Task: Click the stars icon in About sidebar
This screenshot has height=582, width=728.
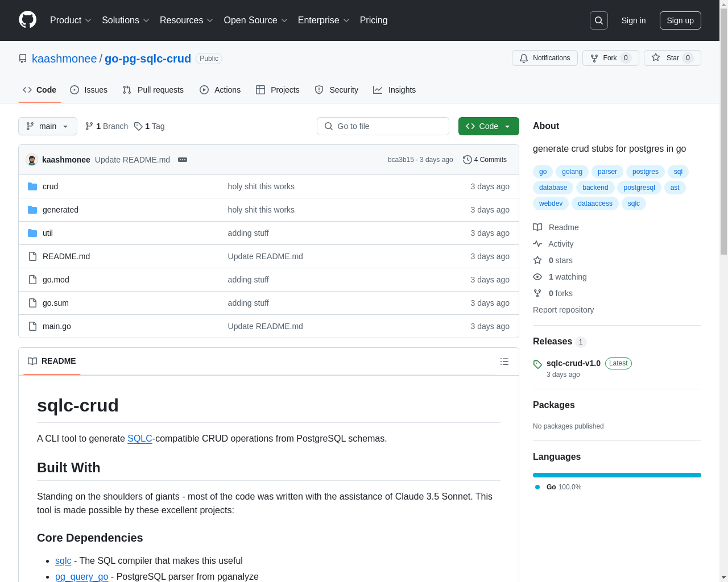Action: (537, 260)
